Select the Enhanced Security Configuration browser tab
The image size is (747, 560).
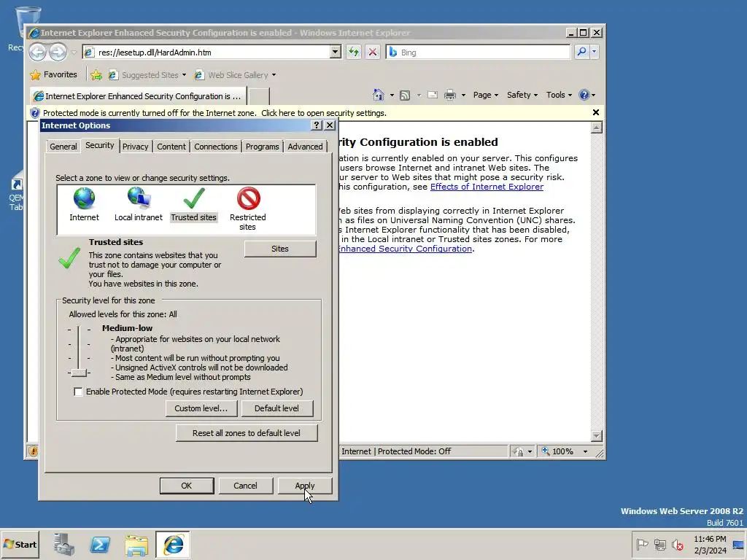tap(138, 96)
